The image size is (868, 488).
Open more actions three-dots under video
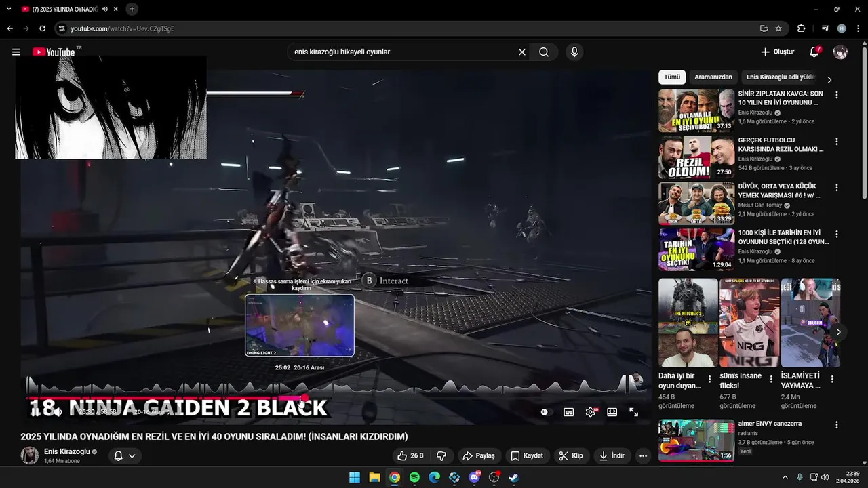[644, 455]
